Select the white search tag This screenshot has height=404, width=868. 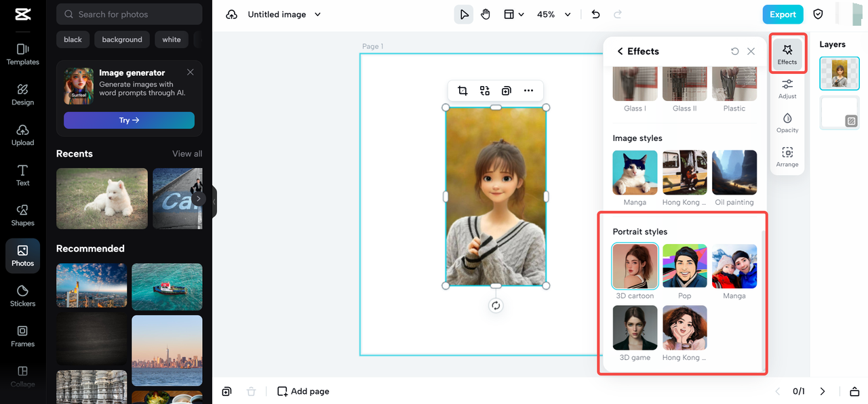(172, 39)
